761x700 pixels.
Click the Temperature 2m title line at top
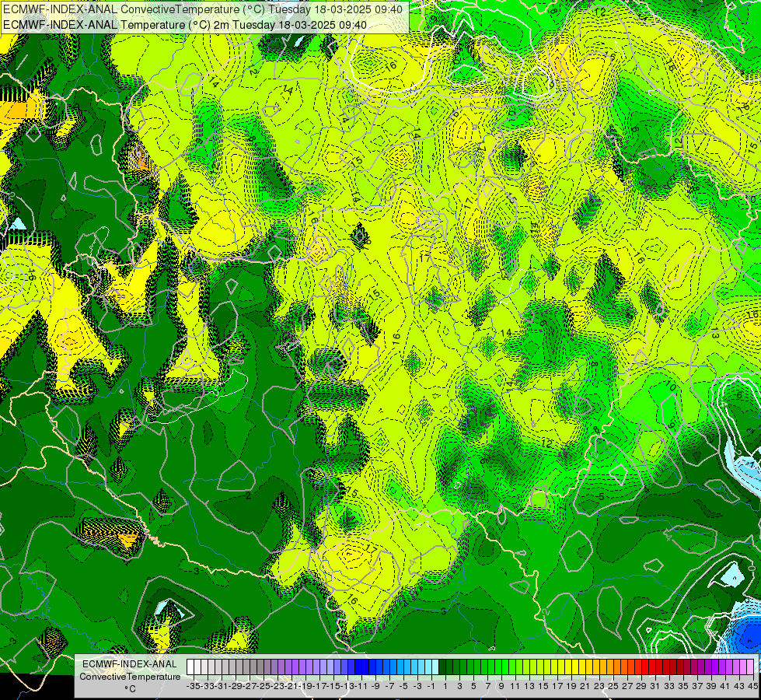pyautogui.click(x=185, y=25)
